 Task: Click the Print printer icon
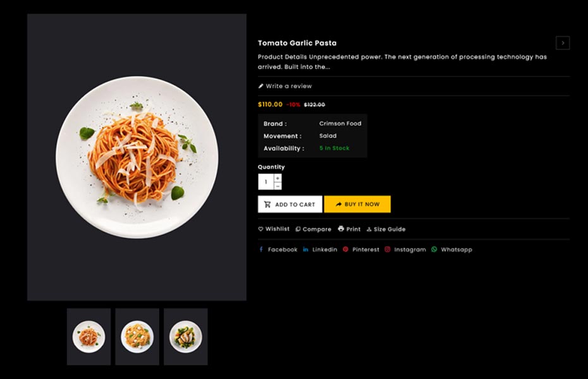coord(341,229)
